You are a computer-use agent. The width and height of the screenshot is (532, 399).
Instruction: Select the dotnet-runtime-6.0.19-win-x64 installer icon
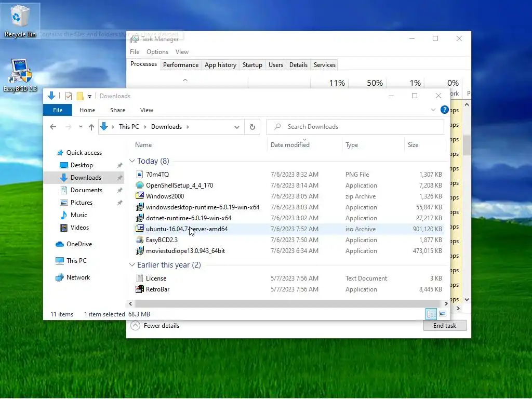pos(139,218)
